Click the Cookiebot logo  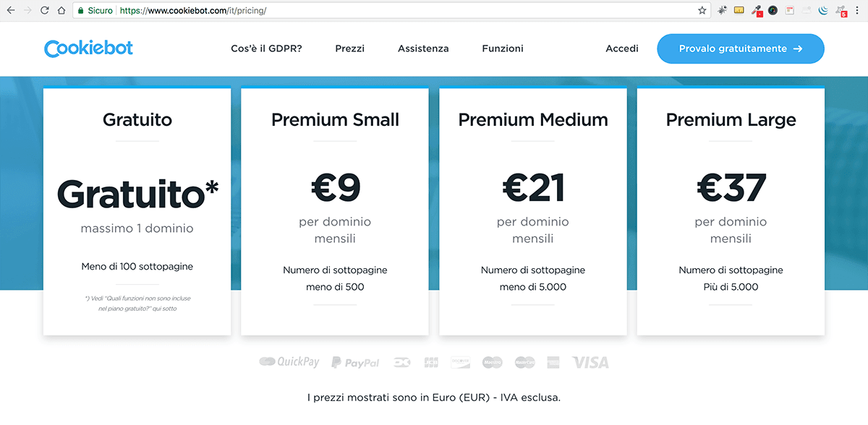(89, 48)
